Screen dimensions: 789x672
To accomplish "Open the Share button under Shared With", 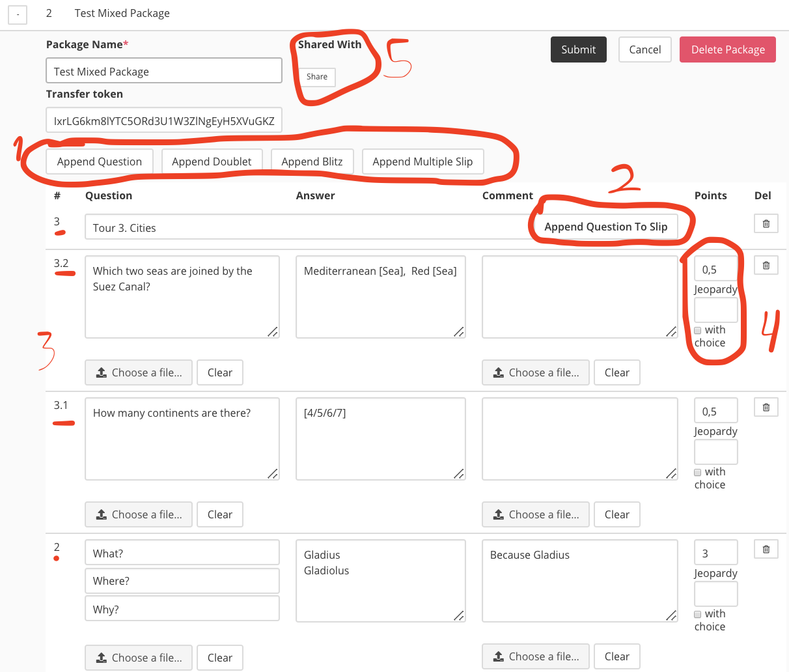I will (317, 77).
